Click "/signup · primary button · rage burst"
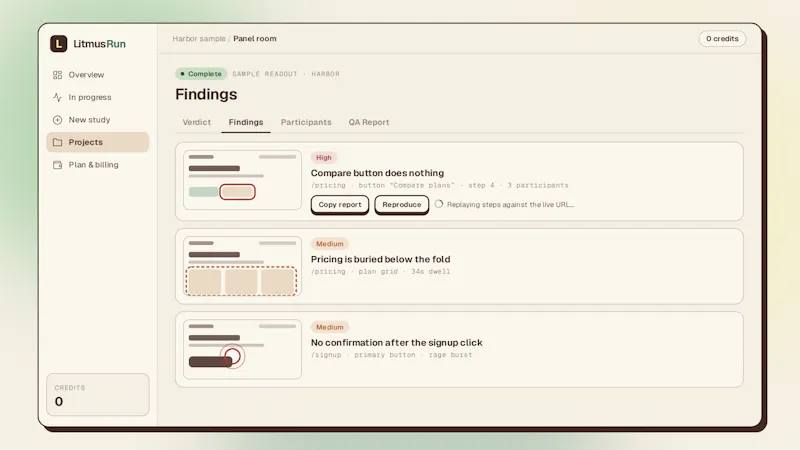The width and height of the screenshot is (800, 450). click(391, 355)
